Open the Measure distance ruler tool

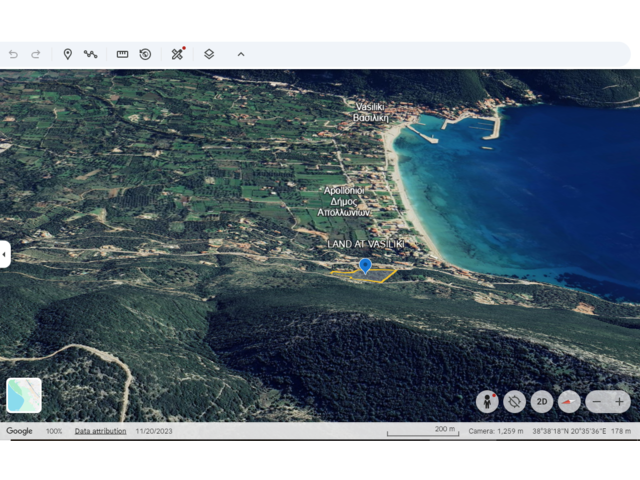[122, 54]
